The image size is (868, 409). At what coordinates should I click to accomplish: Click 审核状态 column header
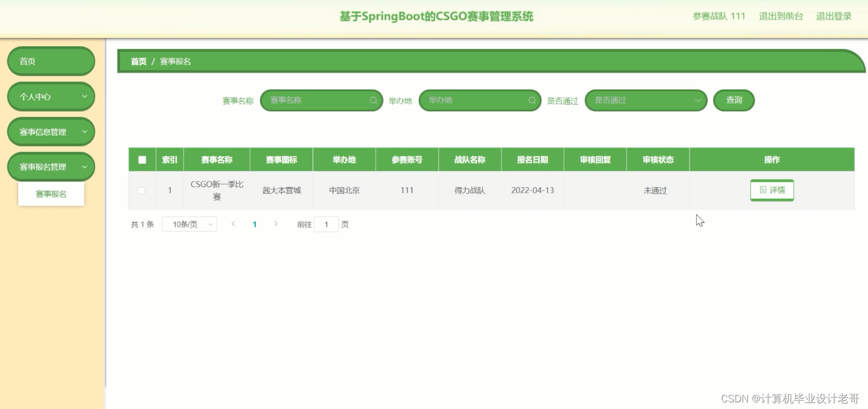tap(658, 160)
